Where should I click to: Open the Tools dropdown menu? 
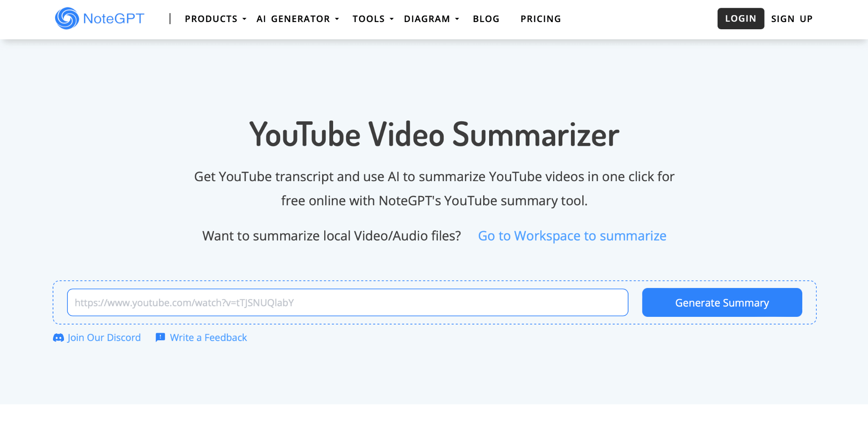(373, 19)
